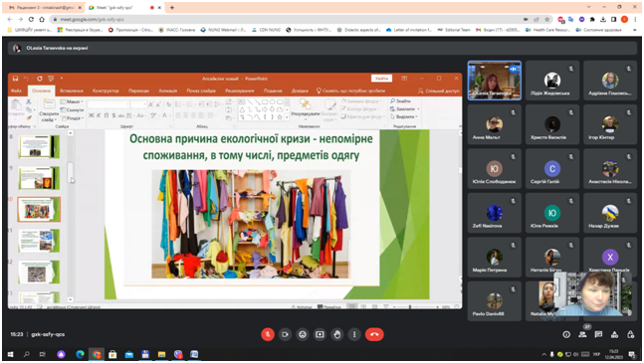Open Упорядкувати arrange menu

point(306,108)
